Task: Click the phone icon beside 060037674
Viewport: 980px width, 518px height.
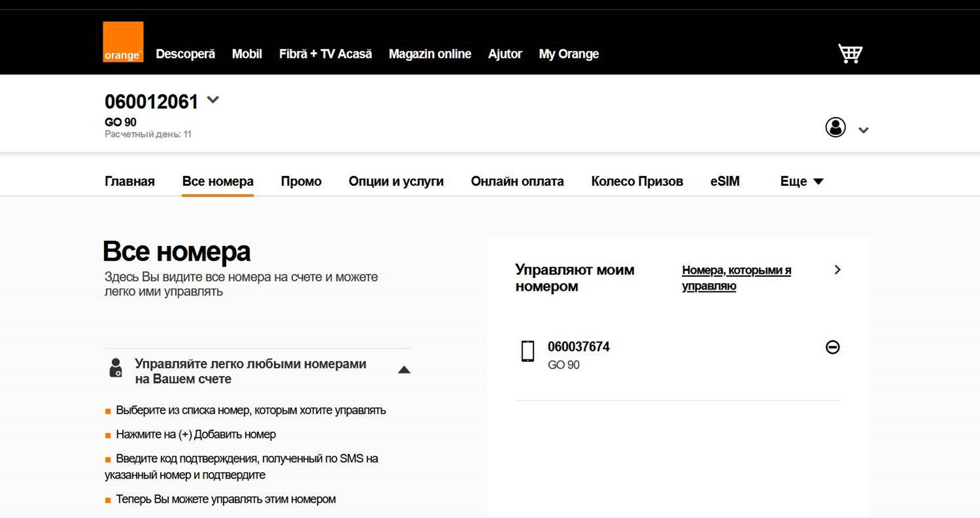Action: 528,351
